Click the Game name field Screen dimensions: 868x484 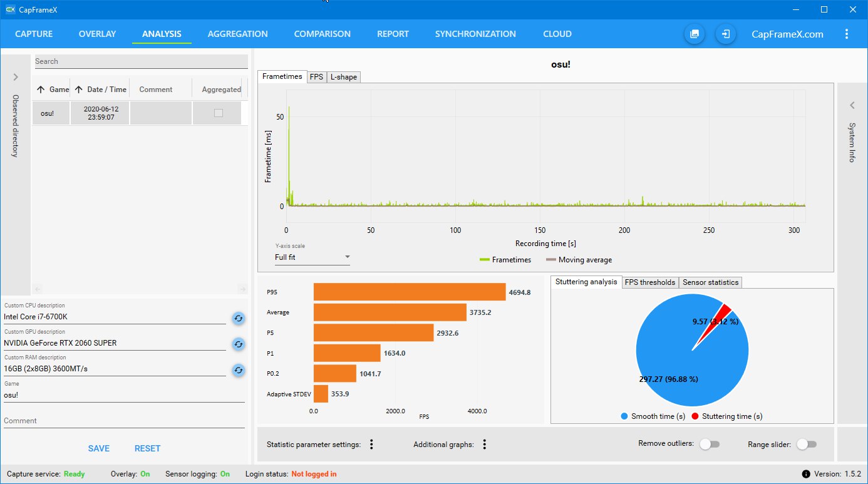(x=124, y=395)
